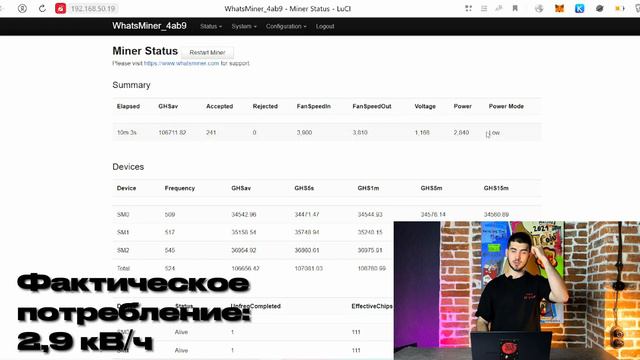Click the Frequency column header in Devices
The height and width of the screenshot is (360, 640).
180,188
